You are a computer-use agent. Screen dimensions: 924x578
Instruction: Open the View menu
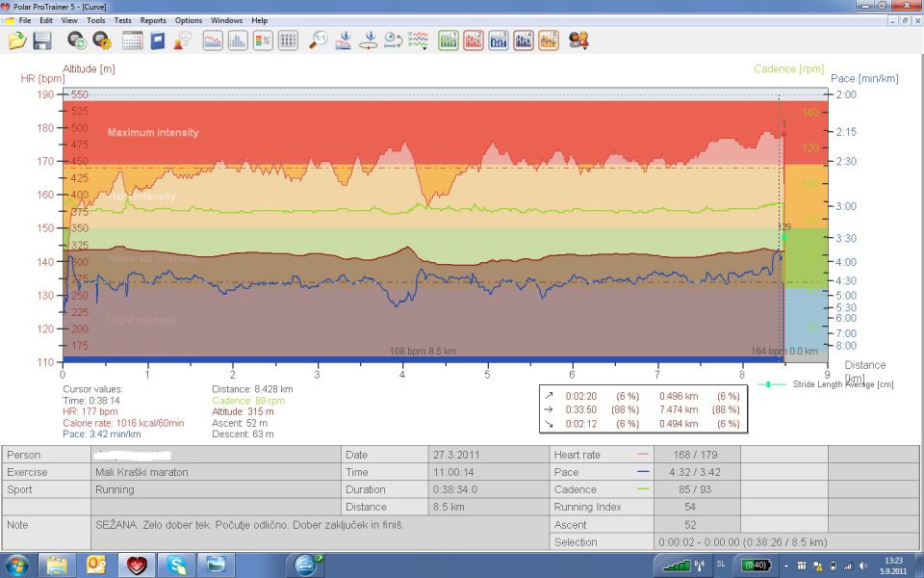click(69, 20)
